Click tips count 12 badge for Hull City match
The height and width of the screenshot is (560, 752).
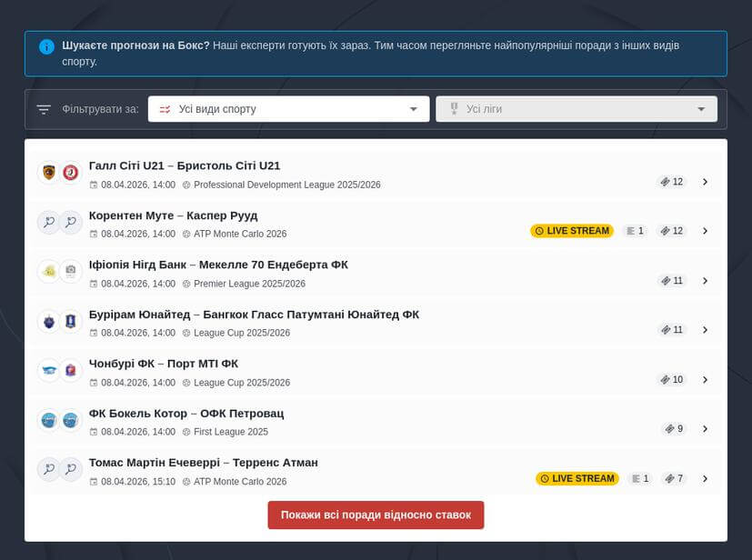[x=671, y=182]
